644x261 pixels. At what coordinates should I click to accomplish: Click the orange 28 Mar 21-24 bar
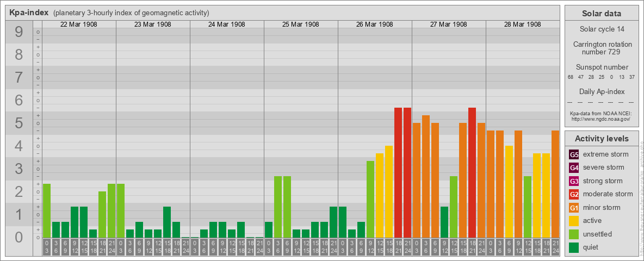click(x=555, y=184)
